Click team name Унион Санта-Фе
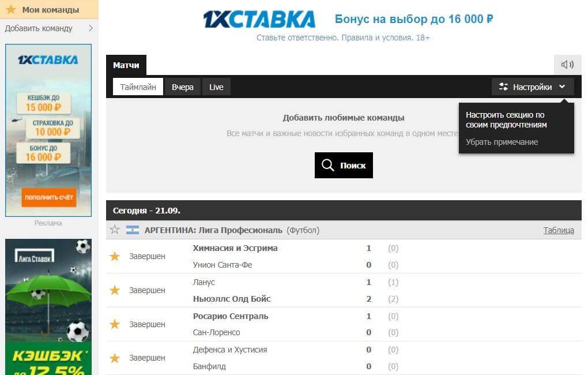 coord(223,265)
